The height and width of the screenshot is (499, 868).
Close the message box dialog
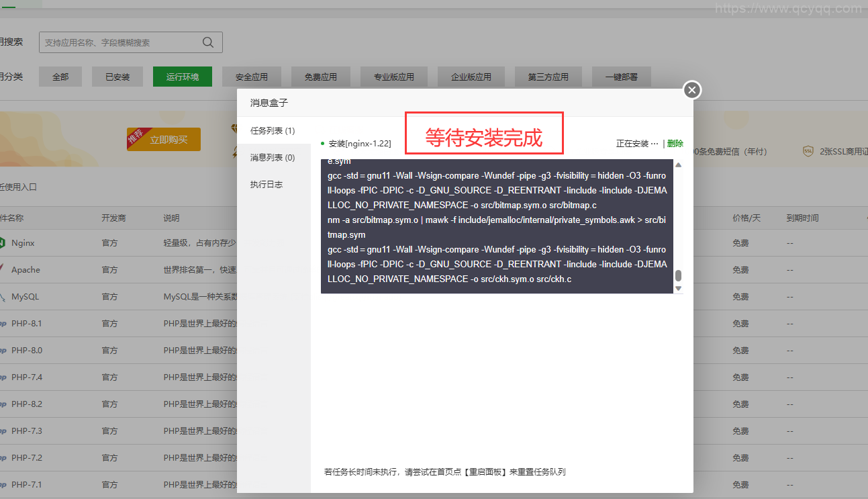pos(692,90)
